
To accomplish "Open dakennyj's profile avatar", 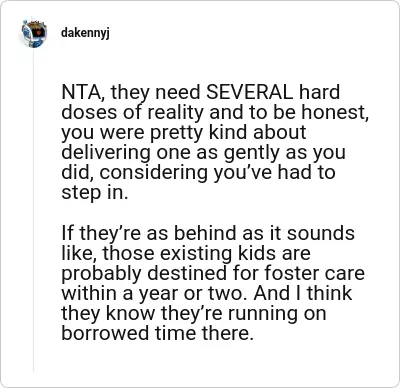I will (33, 33).
